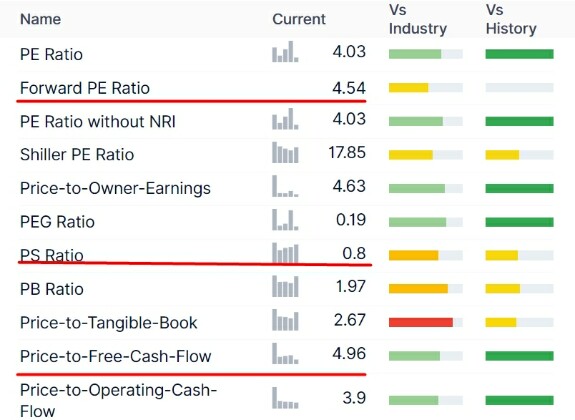Sort the table by the Name column header
The width and height of the screenshot is (575, 420).
point(40,19)
